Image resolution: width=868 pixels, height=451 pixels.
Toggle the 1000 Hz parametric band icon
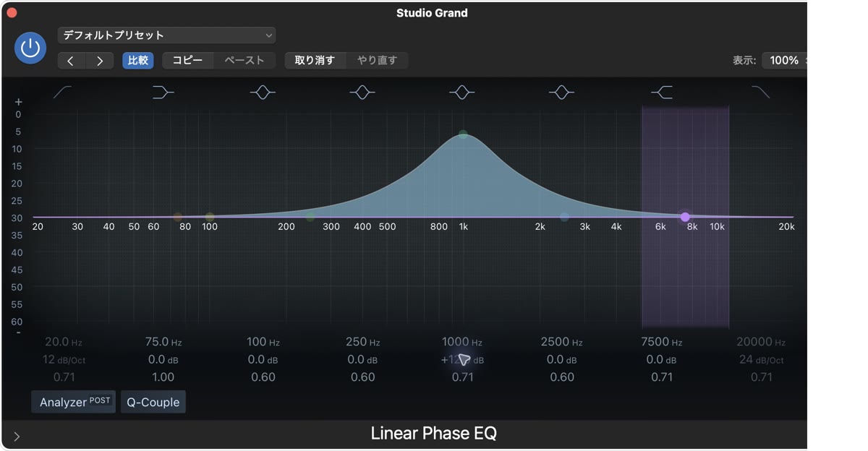[462, 92]
